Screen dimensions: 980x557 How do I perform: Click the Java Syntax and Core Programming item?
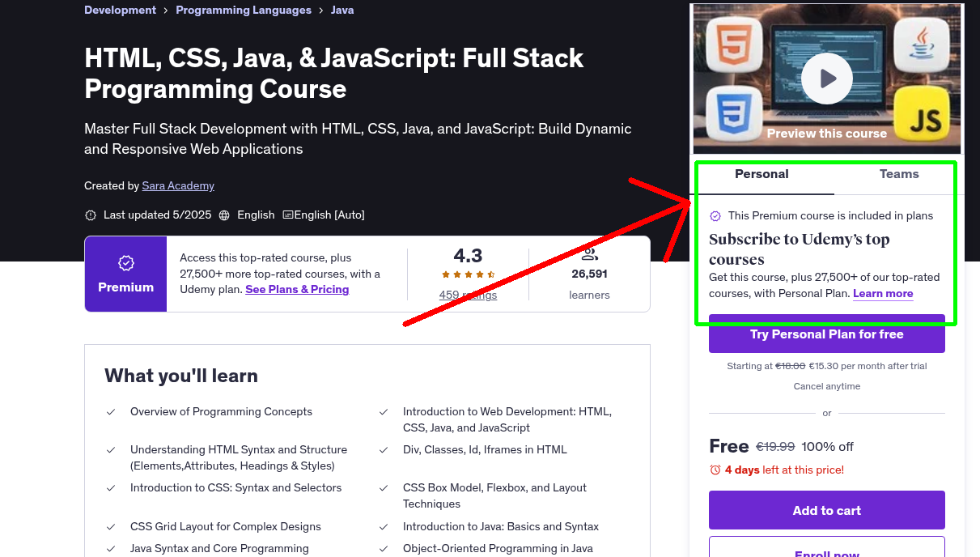219,548
